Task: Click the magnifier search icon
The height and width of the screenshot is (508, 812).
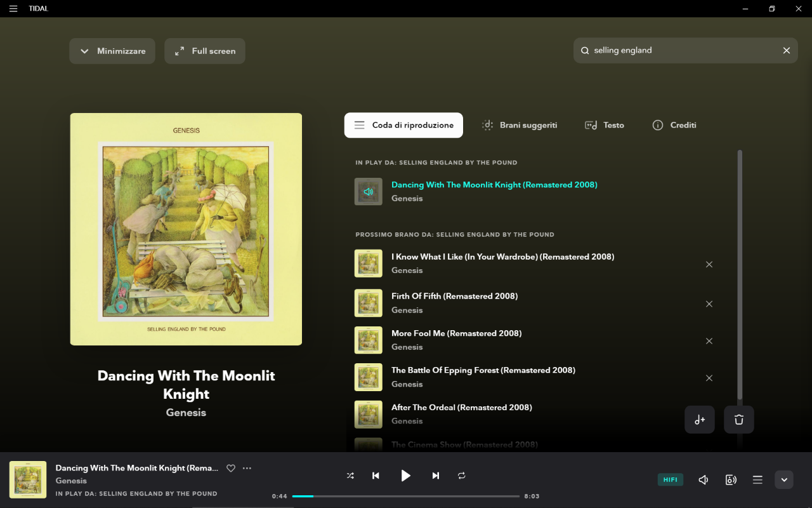Action: [585, 50]
